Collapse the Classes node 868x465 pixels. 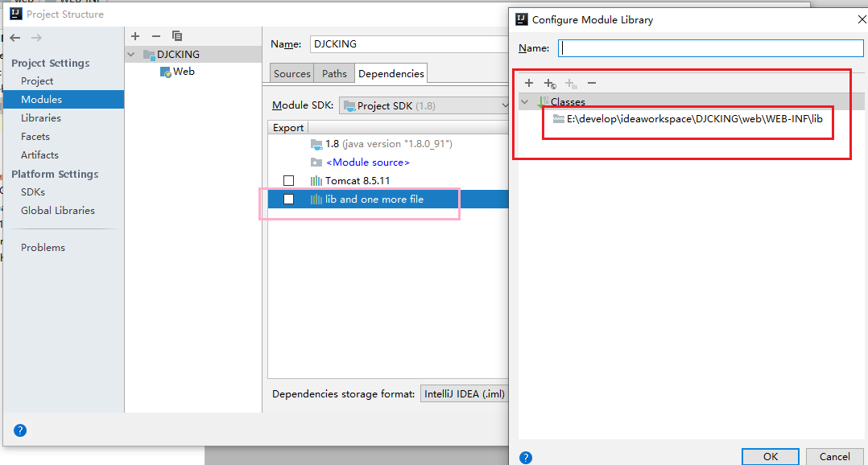click(525, 101)
